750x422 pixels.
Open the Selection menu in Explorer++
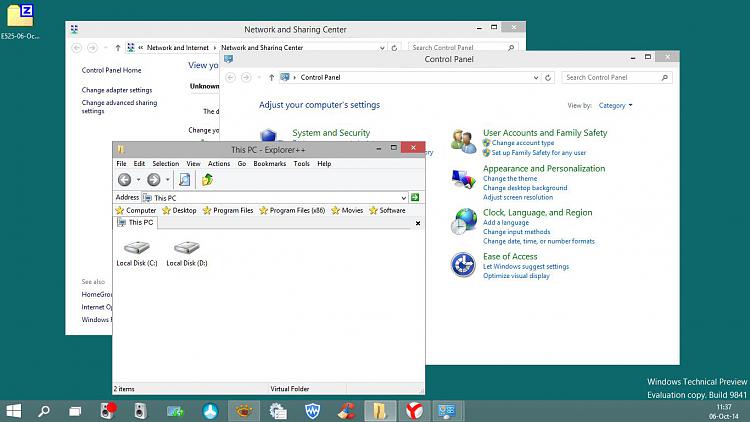pos(165,164)
